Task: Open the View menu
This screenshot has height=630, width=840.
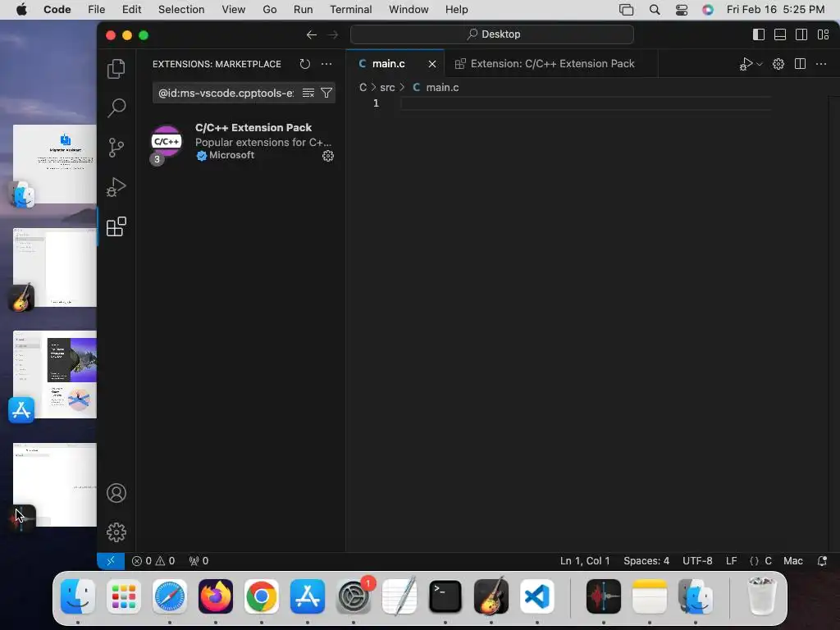Action: [234, 10]
